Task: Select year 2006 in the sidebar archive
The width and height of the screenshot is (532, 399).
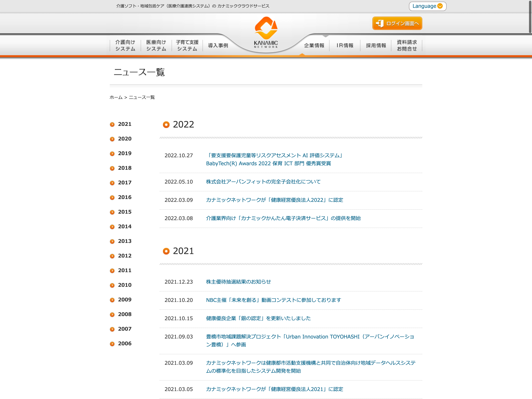Action: coord(125,343)
